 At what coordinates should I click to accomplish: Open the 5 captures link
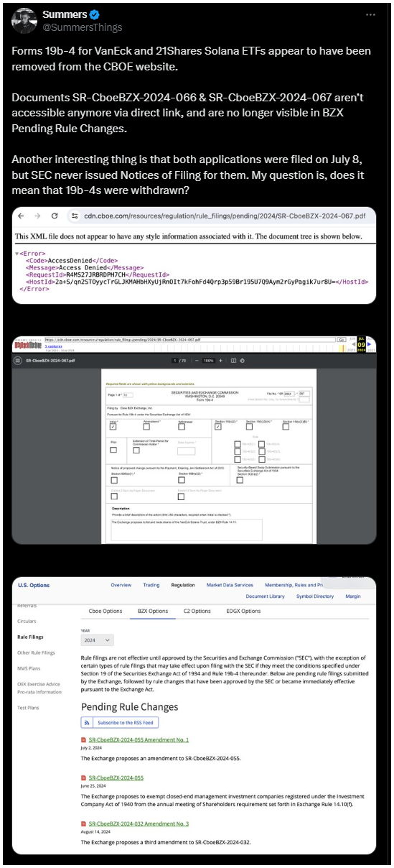point(54,346)
